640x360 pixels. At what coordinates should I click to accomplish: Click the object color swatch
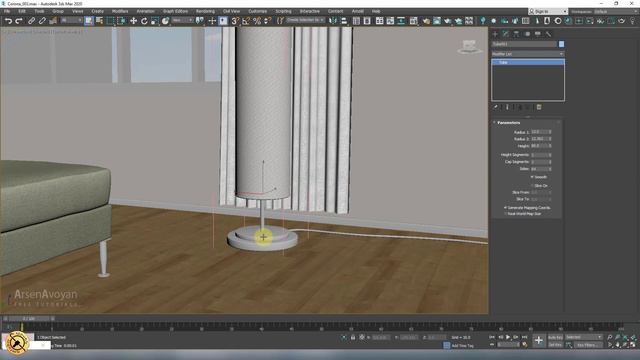(561, 44)
